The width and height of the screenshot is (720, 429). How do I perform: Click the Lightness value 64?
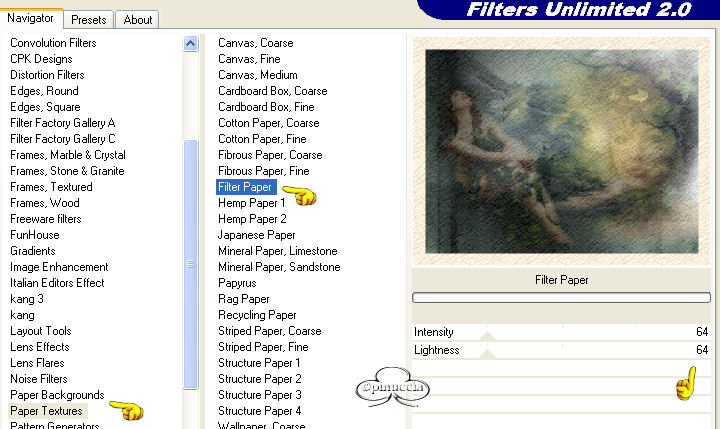click(702, 350)
